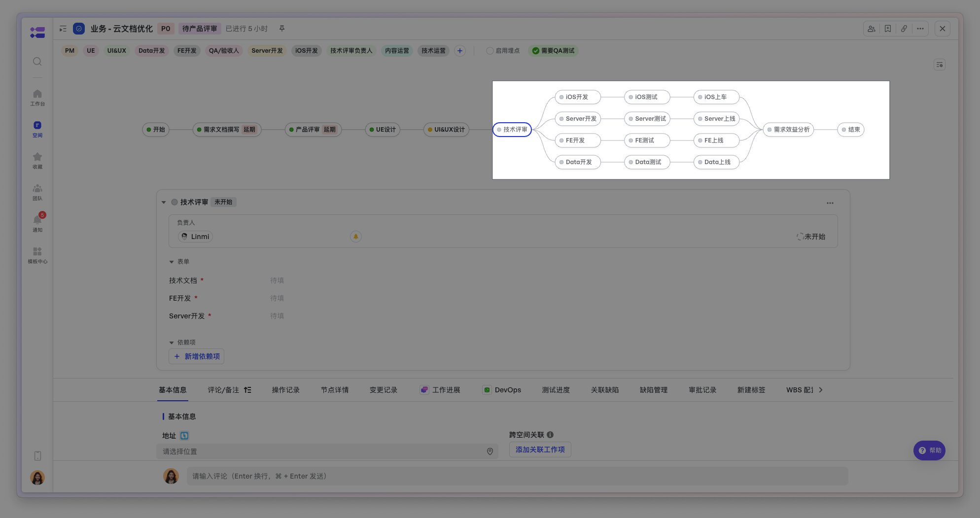Click the address info icon beside 地址

pyautogui.click(x=184, y=436)
